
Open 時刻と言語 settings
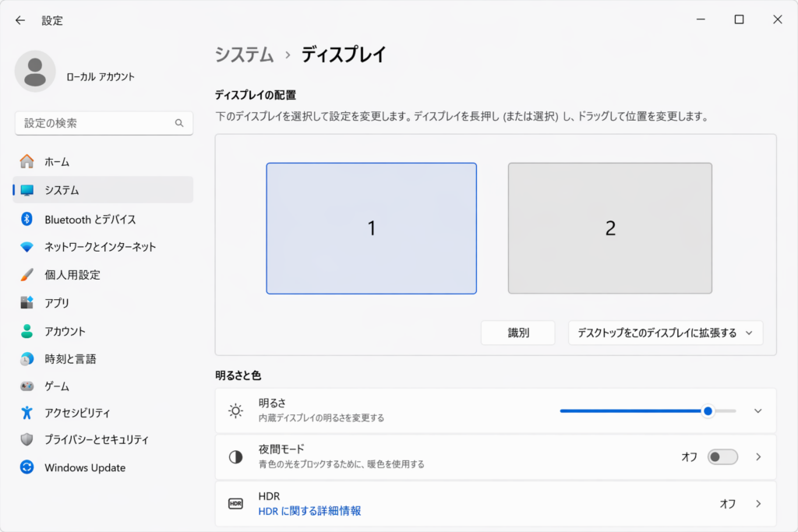(x=103, y=359)
